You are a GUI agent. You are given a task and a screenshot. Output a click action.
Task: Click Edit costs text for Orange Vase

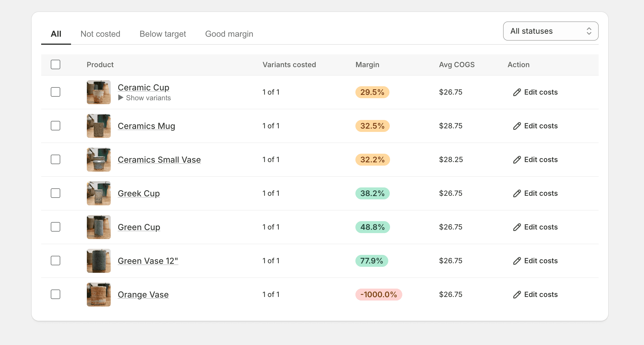541,295
